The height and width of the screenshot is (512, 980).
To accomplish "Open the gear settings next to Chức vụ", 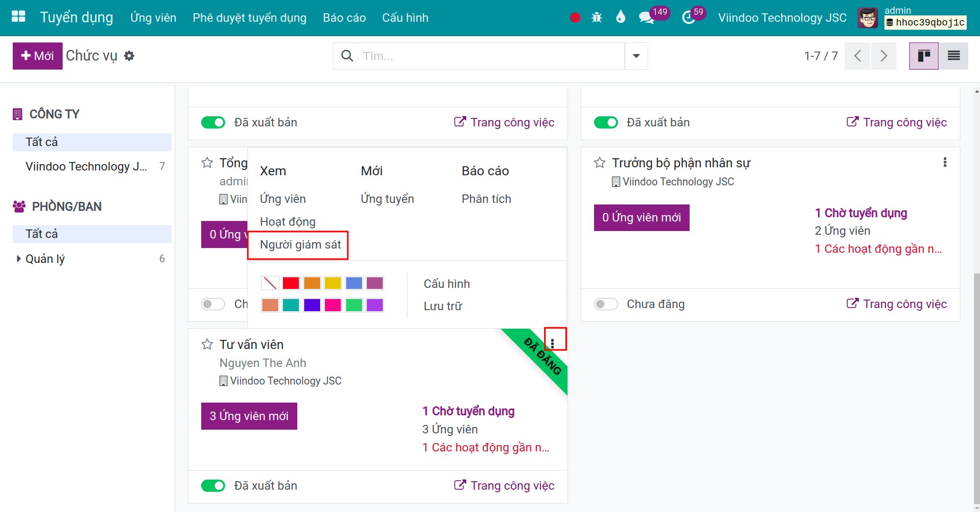I will click(x=129, y=56).
